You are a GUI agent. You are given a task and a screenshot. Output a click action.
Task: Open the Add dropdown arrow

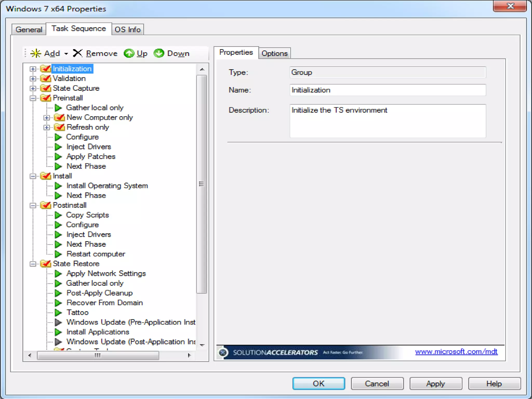point(66,54)
